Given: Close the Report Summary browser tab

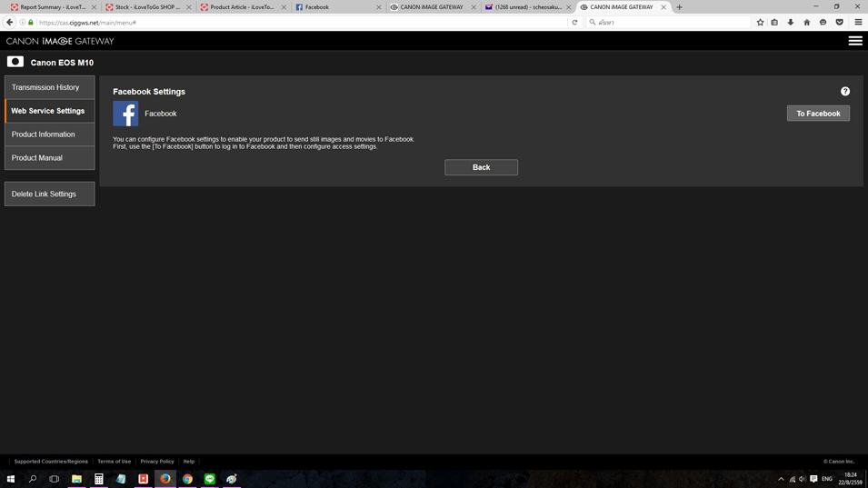Looking at the screenshot, I should (x=94, y=7).
